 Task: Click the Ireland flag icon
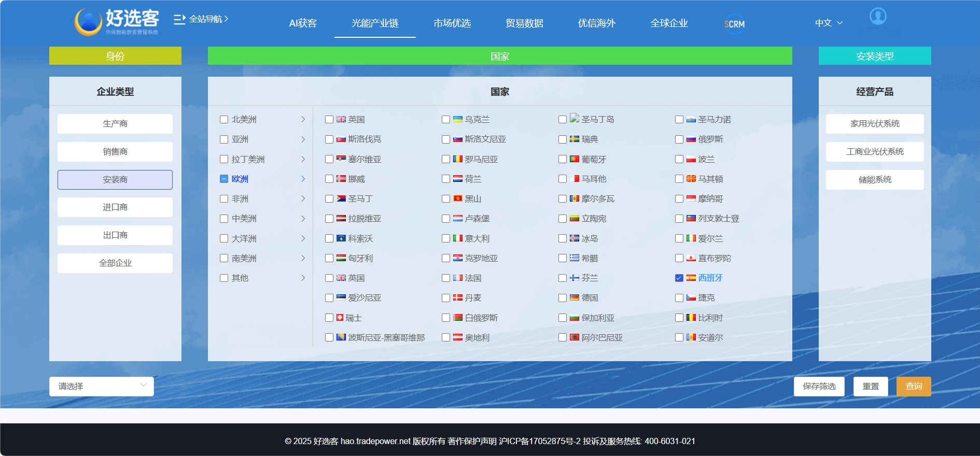(691, 238)
